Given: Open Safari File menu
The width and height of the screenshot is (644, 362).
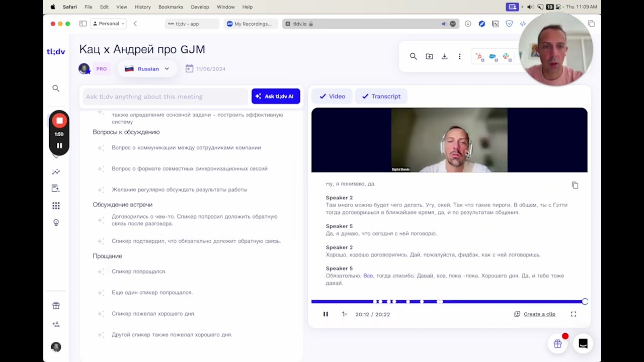Looking at the screenshot, I should 89,7.
